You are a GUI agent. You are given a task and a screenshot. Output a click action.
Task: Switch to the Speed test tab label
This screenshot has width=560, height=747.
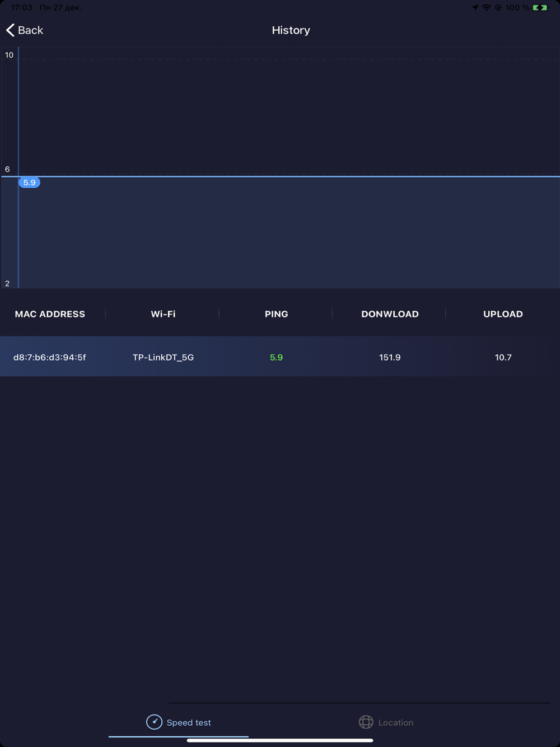(x=189, y=722)
